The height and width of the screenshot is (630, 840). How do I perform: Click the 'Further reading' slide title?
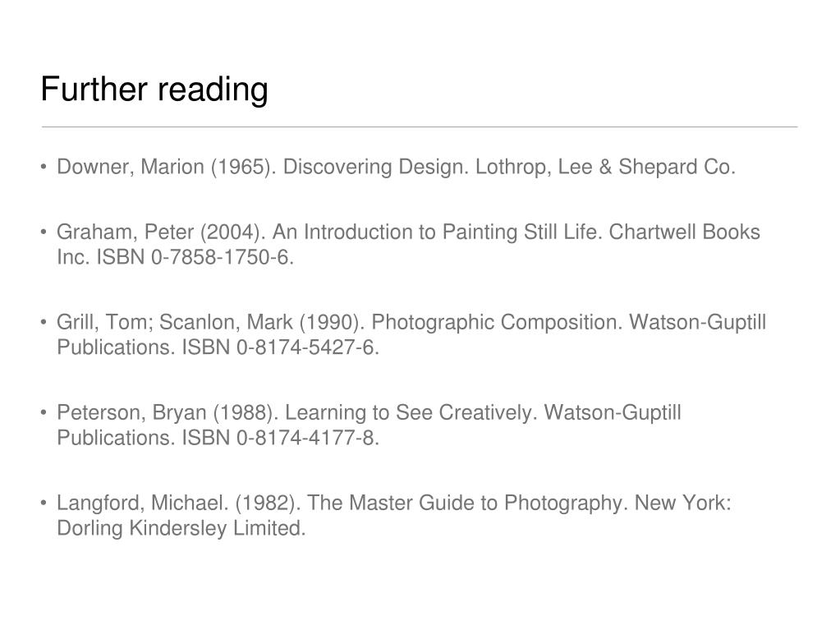point(154,89)
